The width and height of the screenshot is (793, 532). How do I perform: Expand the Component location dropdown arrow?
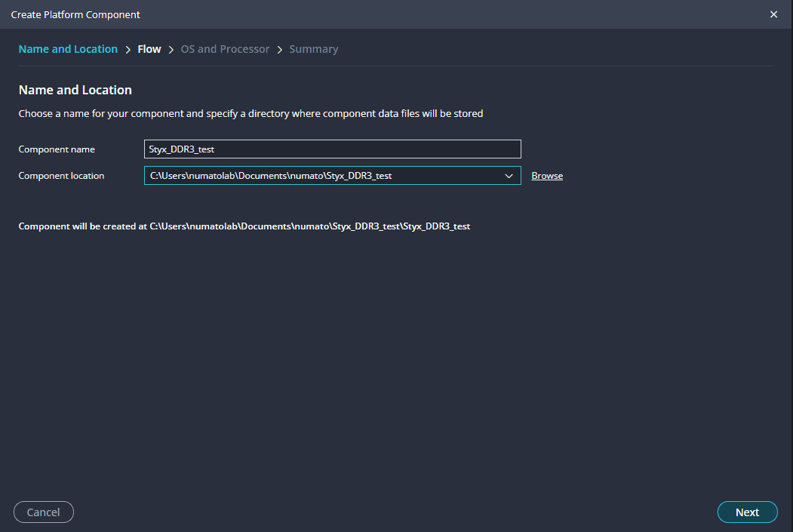click(x=509, y=176)
